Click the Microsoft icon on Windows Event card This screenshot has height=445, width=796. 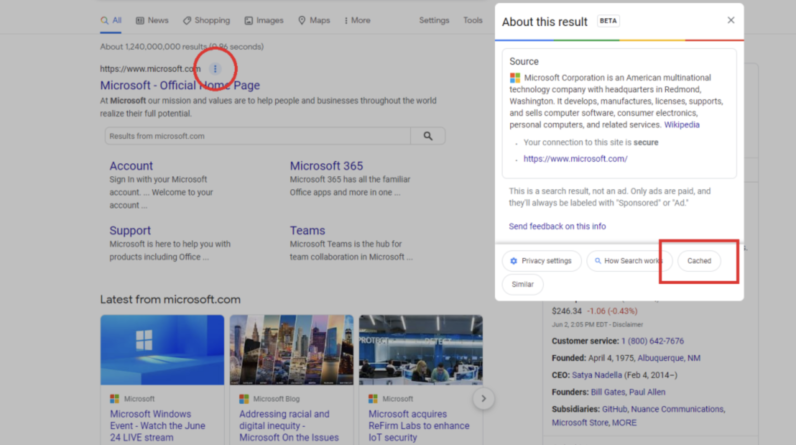115,399
